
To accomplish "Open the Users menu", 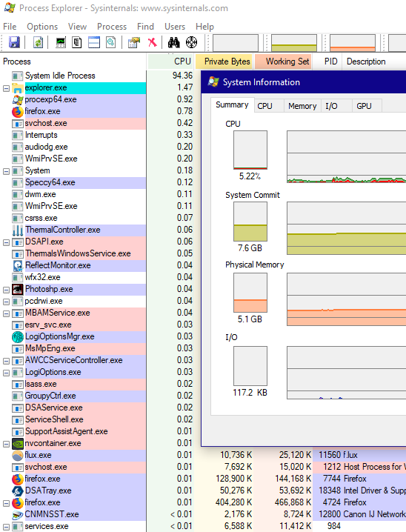I will click(x=175, y=27).
